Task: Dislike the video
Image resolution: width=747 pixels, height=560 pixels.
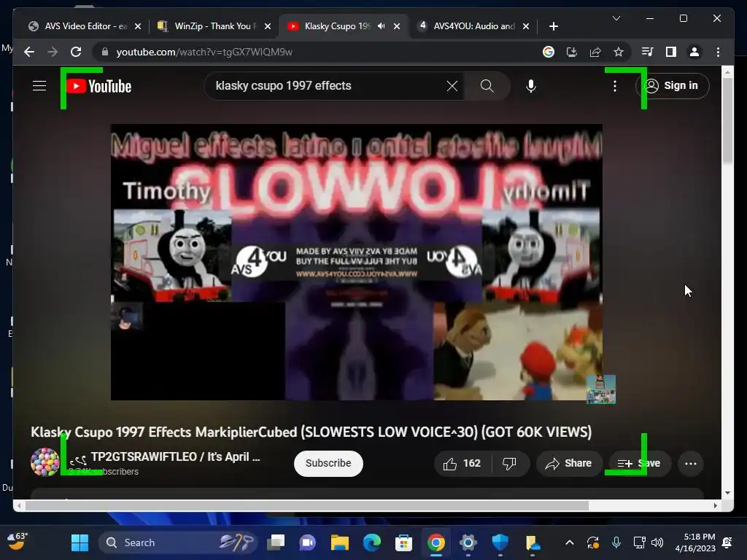Action: point(509,463)
